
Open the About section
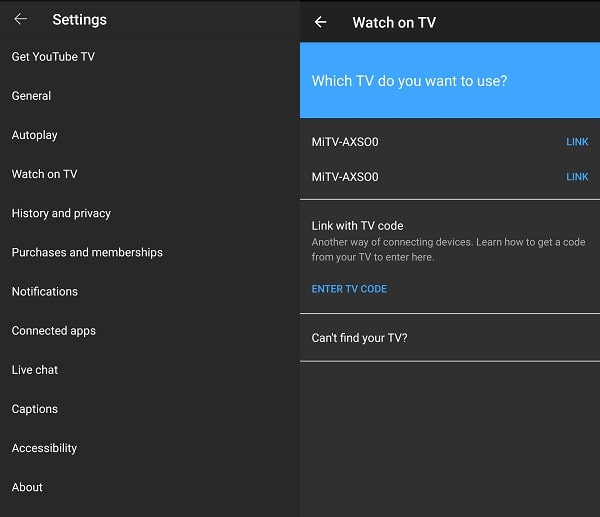coord(150,487)
